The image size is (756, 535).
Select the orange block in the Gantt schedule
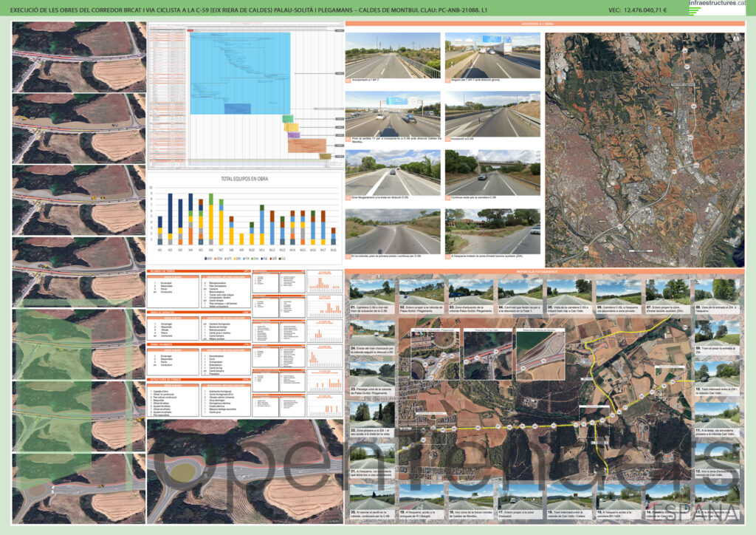tap(306, 145)
